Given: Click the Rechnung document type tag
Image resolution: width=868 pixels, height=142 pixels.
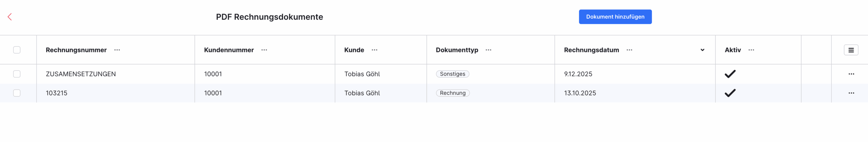Looking at the screenshot, I should coord(453,93).
